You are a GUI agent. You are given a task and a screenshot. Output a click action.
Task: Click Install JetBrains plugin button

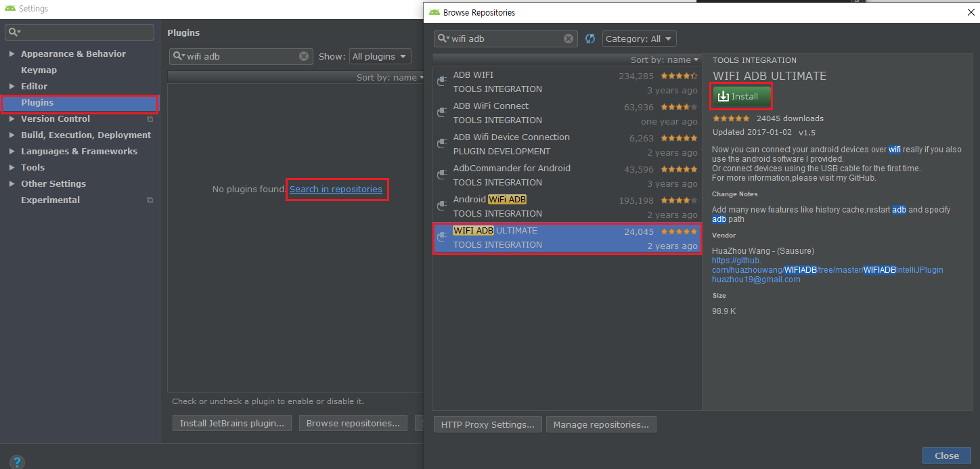[232, 424]
